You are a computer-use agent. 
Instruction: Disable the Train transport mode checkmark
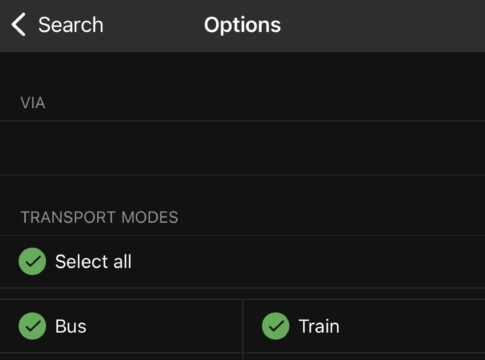[276, 326]
